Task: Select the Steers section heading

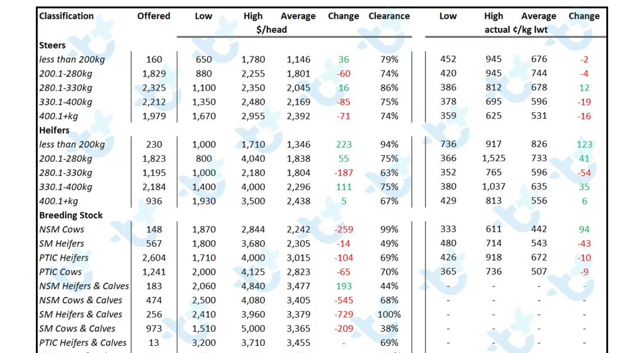Action: (52, 45)
